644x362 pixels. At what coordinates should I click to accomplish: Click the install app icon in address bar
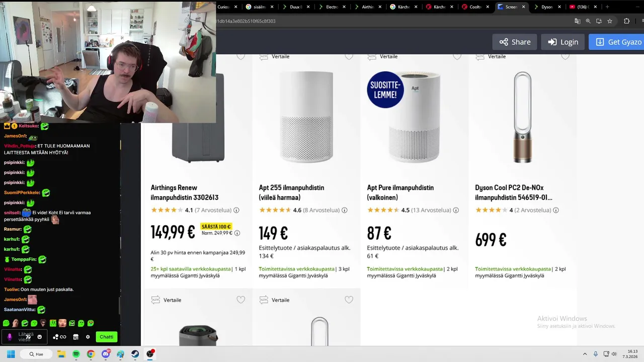point(599,21)
